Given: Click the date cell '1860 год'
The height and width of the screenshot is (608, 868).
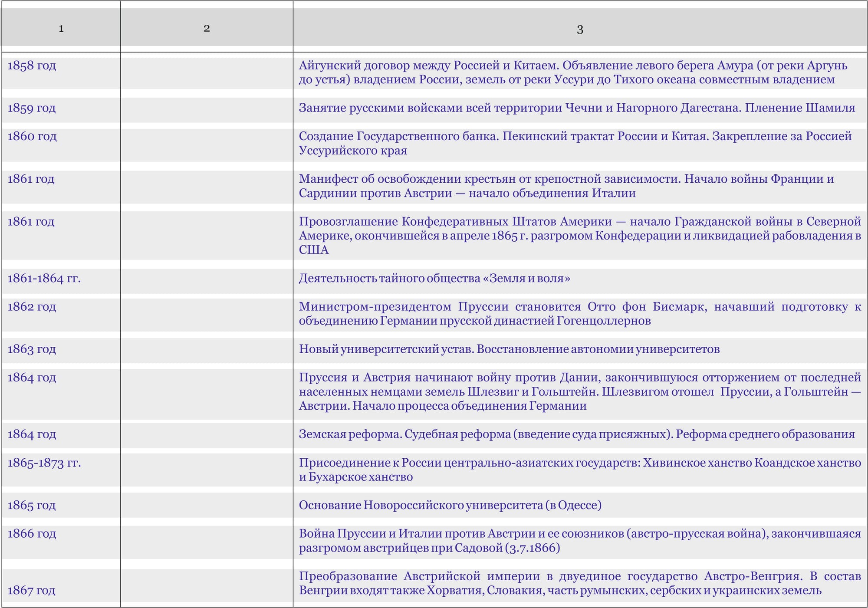Looking at the screenshot, I should click(32, 136).
